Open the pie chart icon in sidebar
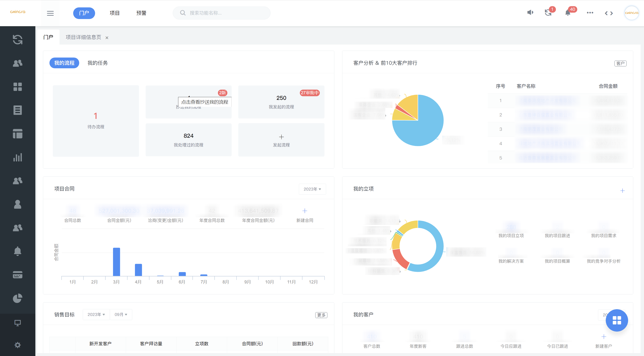 pyautogui.click(x=17, y=298)
